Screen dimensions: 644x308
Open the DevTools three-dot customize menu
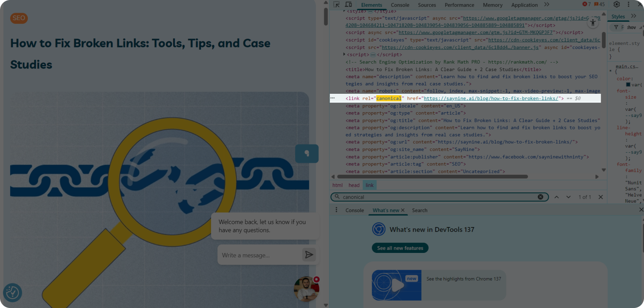coord(628,4)
